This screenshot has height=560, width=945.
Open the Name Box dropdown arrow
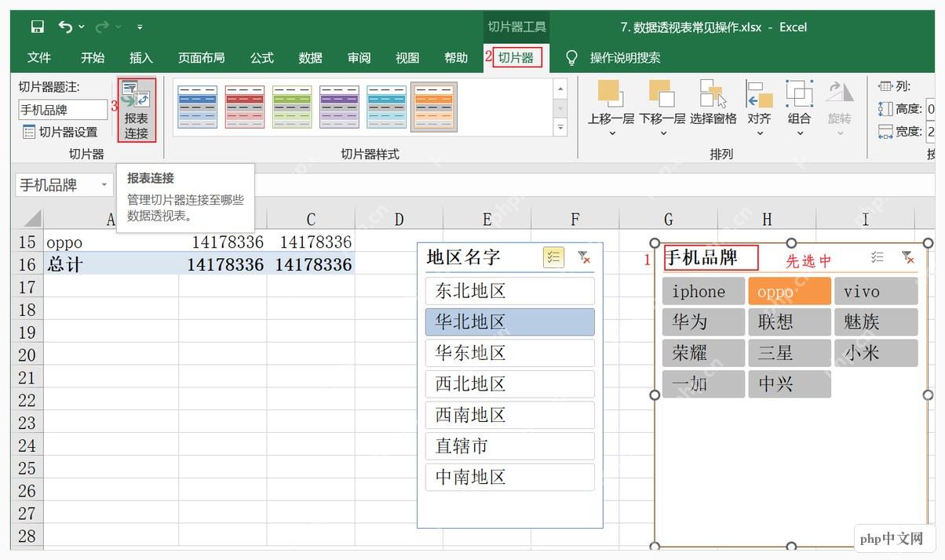point(104,185)
